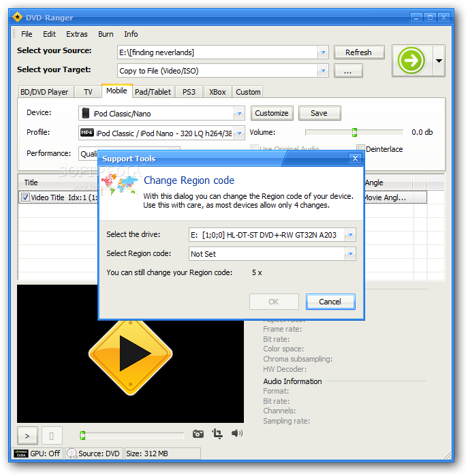This screenshot has height=476, width=468.
Task: Click the OK button in dialog
Action: click(274, 302)
